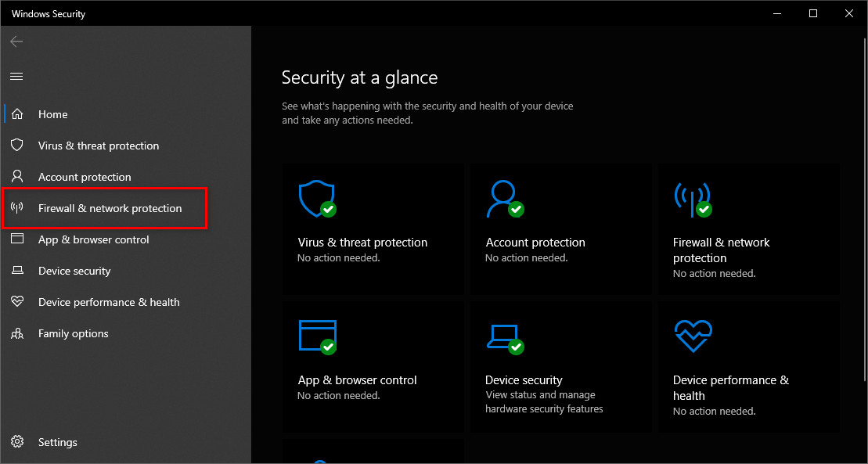Image resolution: width=868 pixels, height=464 pixels.
Task: Open the Virus & threat protection tile title
Action: [x=362, y=243]
